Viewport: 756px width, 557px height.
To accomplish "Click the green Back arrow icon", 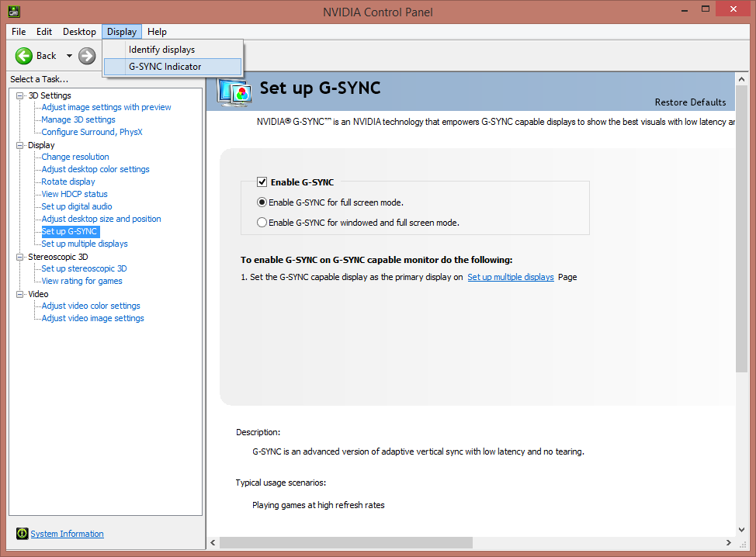I will (24, 56).
